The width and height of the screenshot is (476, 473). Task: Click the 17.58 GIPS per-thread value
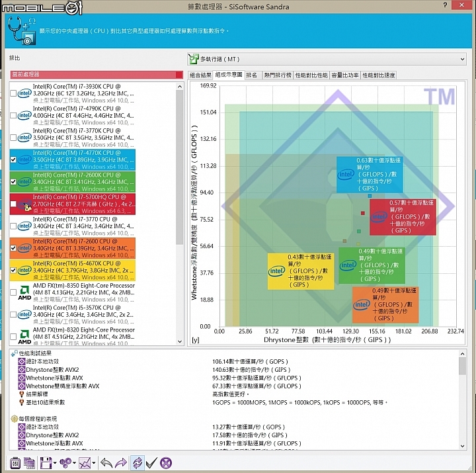click(249, 435)
